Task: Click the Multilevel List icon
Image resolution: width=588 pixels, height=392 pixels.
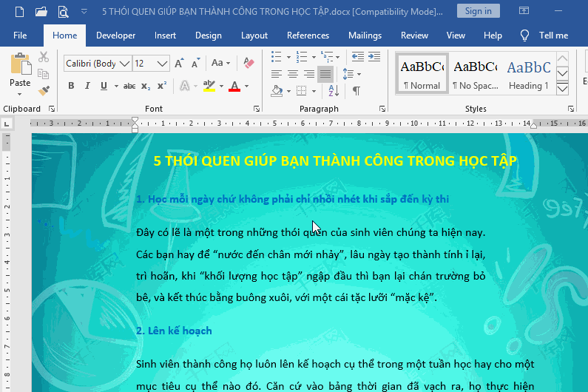Action: 327,57
